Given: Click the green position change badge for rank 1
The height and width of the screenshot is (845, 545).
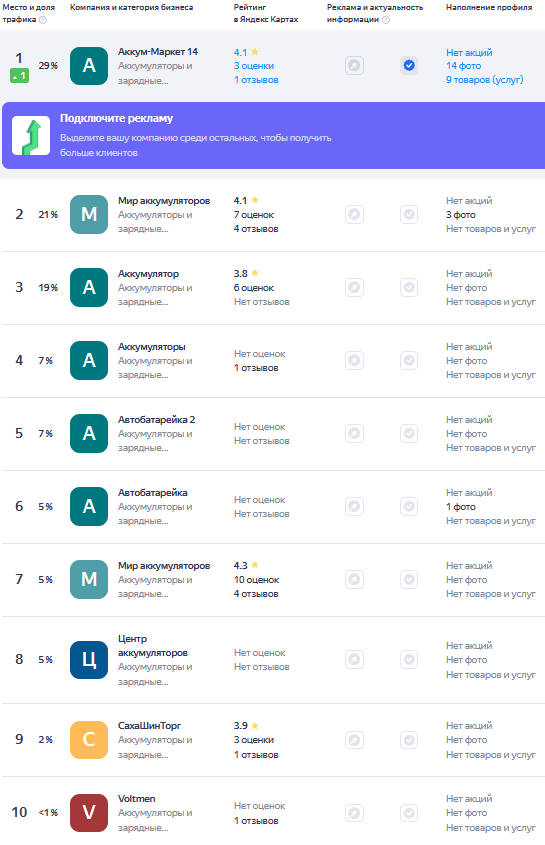Looking at the screenshot, I should coord(19,76).
